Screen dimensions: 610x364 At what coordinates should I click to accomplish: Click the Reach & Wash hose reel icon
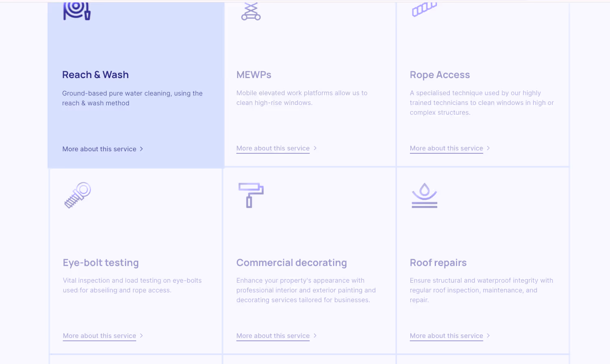pyautogui.click(x=77, y=11)
